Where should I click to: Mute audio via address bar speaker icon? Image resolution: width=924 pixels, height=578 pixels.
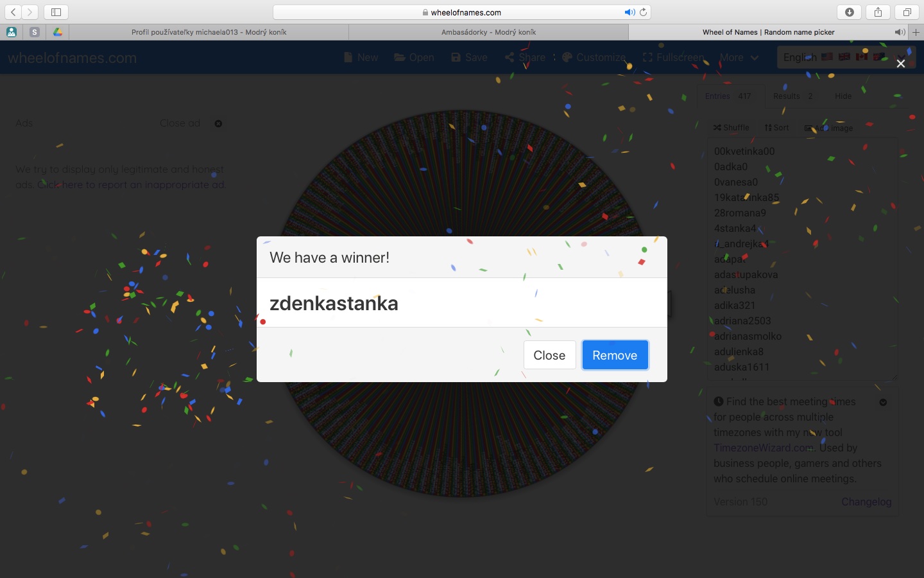[629, 12]
